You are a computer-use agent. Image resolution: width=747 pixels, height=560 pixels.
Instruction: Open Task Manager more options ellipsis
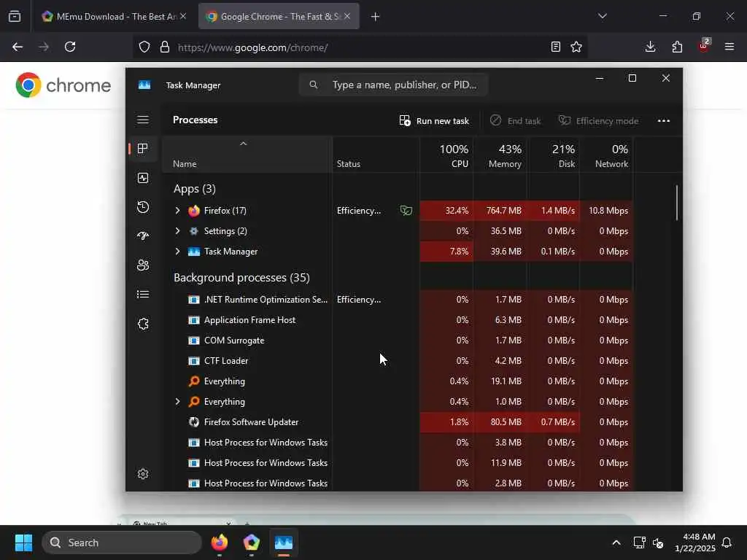pyautogui.click(x=664, y=120)
